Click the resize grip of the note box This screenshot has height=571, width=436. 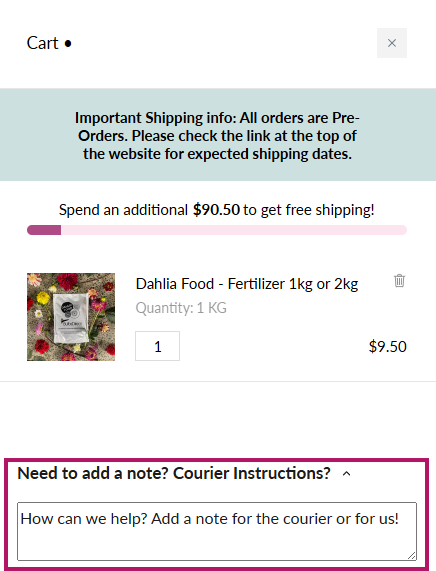(412, 555)
